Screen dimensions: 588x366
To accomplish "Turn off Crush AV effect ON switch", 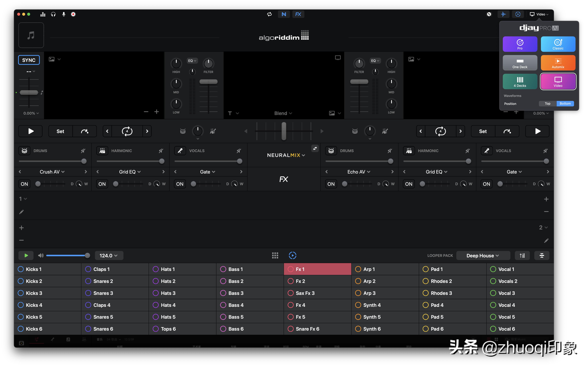I will [24, 184].
